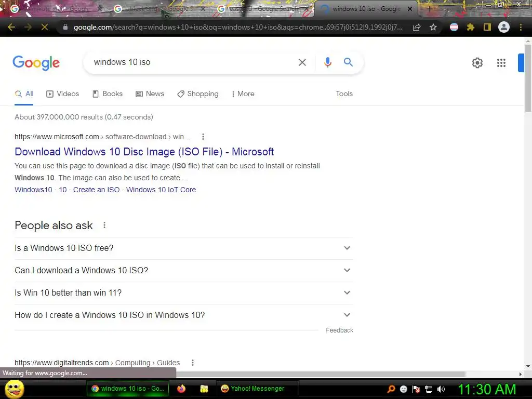This screenshot has height=399, width=532.
Task: Stop loading the page with the X button
Action: pos(45,27)
